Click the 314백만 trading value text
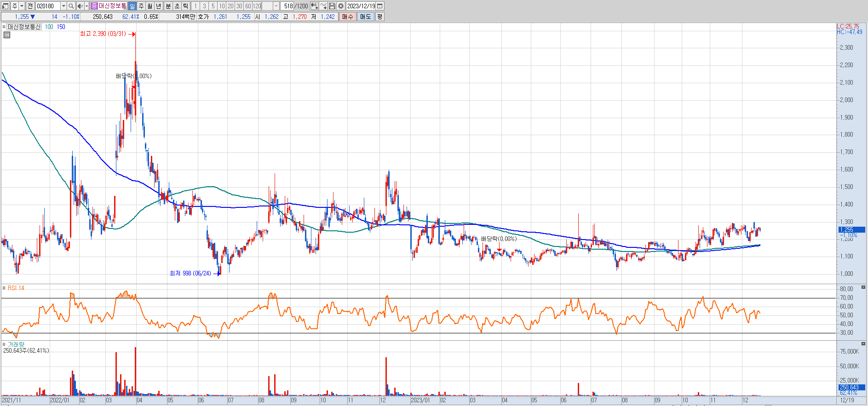This screenshot has height=406, width=868. pyautogui.click(x=185, y=17)
